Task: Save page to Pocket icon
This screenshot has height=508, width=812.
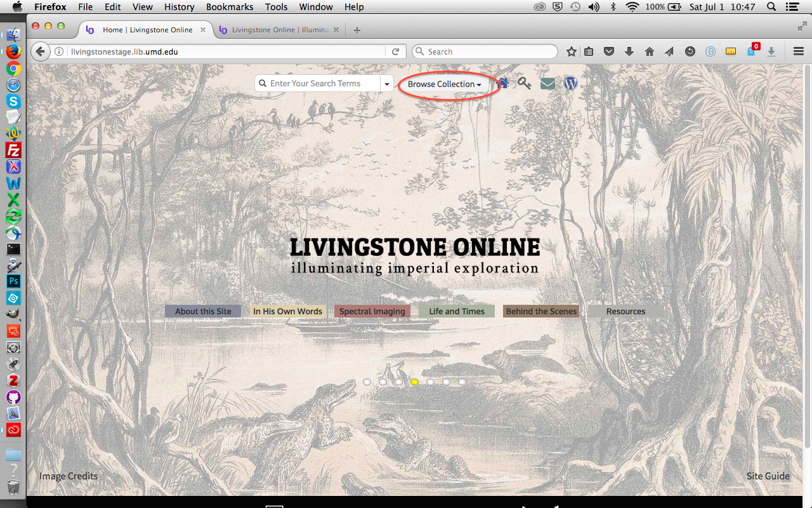Action: click(x=609, y=51)
